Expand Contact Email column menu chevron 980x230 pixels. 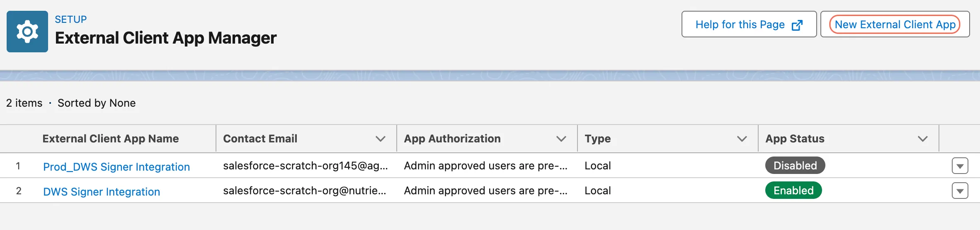coord(381,139)
